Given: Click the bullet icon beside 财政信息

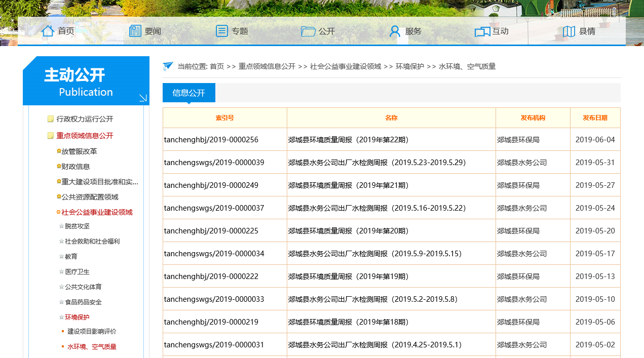Looking at the screenshot, I should coord(59,166).
